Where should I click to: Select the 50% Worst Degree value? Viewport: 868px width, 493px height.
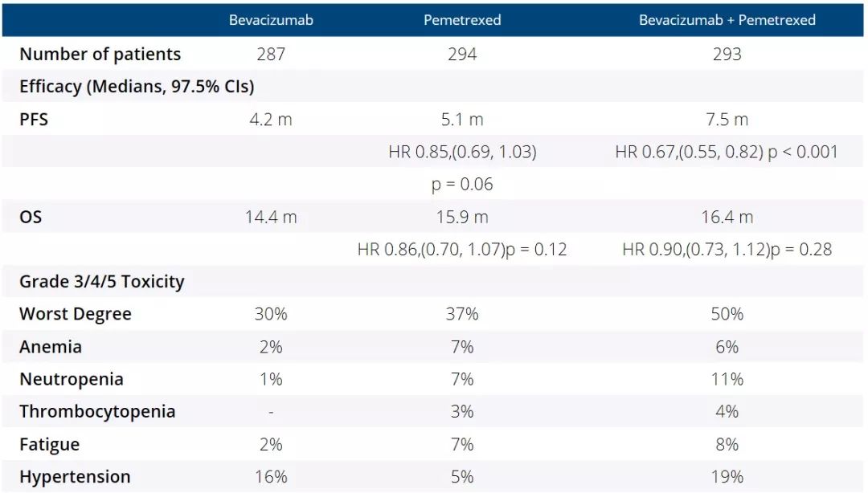tap(727, 314)
